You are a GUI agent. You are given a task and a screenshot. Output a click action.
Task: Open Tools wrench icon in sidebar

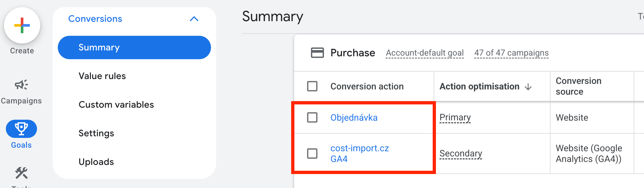tap(21, 173)
